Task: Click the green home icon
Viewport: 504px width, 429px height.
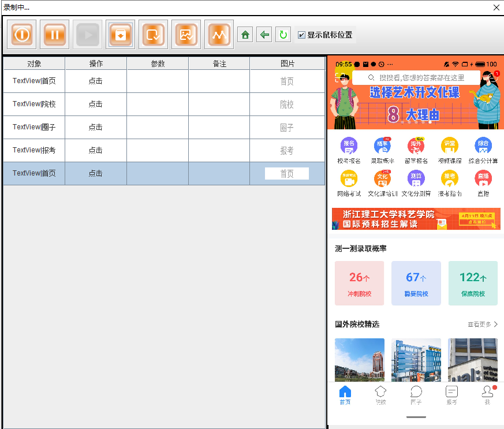Action: [244, 34]
